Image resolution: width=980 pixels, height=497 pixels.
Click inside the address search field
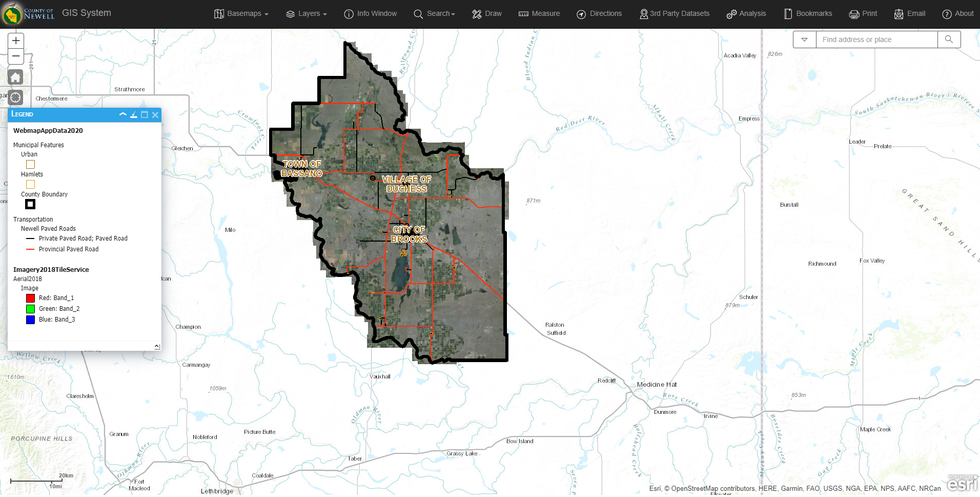point(876,39)
